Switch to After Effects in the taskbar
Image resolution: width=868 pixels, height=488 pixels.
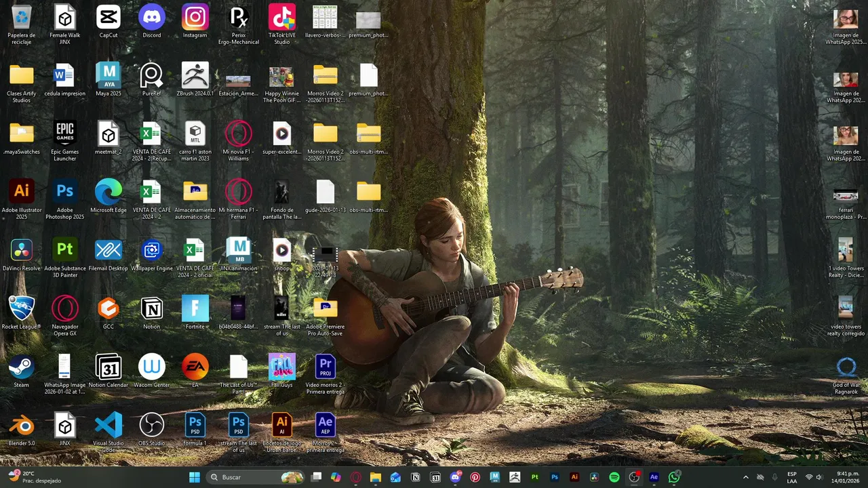click(x=654, y=477)
